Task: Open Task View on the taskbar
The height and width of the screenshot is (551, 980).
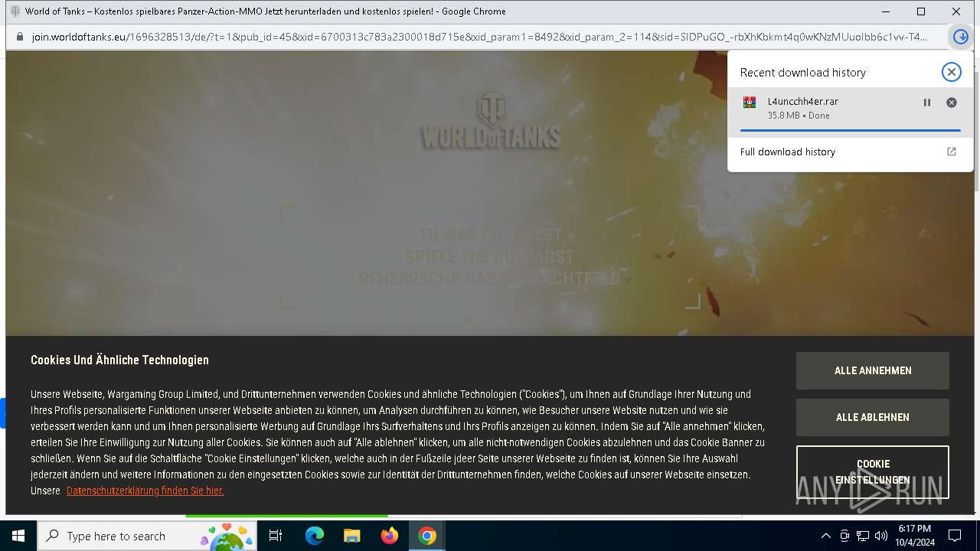Action: (276, 536)
